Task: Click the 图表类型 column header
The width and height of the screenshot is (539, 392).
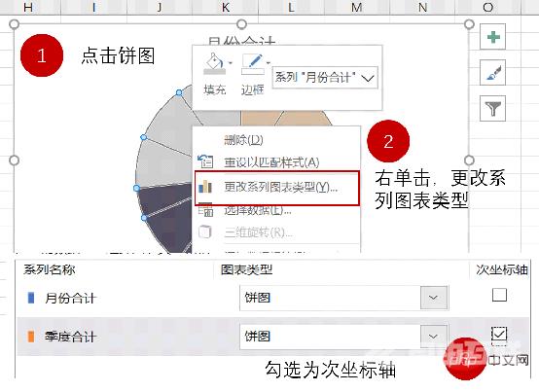Action: pyautogui.click(x=247, y=269)
